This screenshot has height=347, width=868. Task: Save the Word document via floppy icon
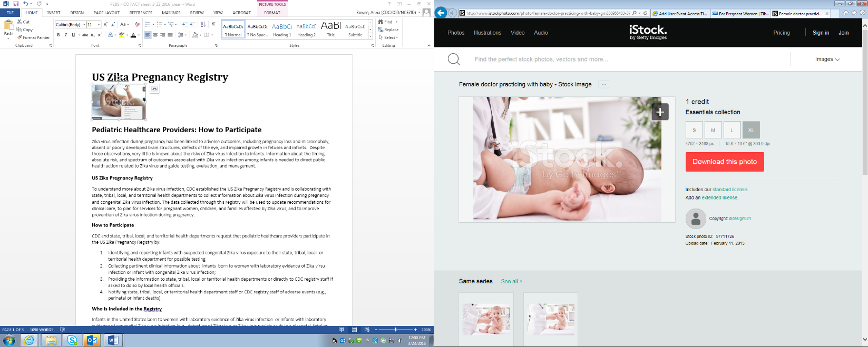coord(16,4)
